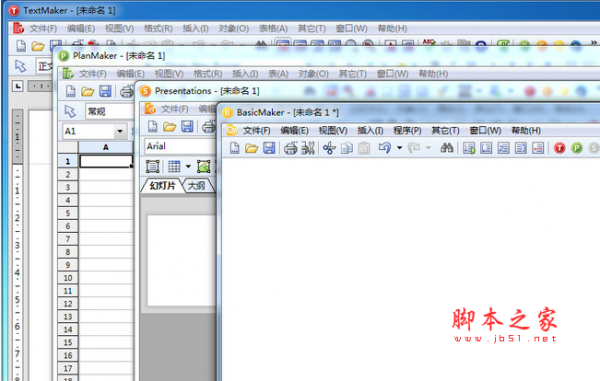Viewport: 600px width, 381px height.
Task: Switch to the 幻灯片 tab in Presentations
Action: click(x=163, y=186)
